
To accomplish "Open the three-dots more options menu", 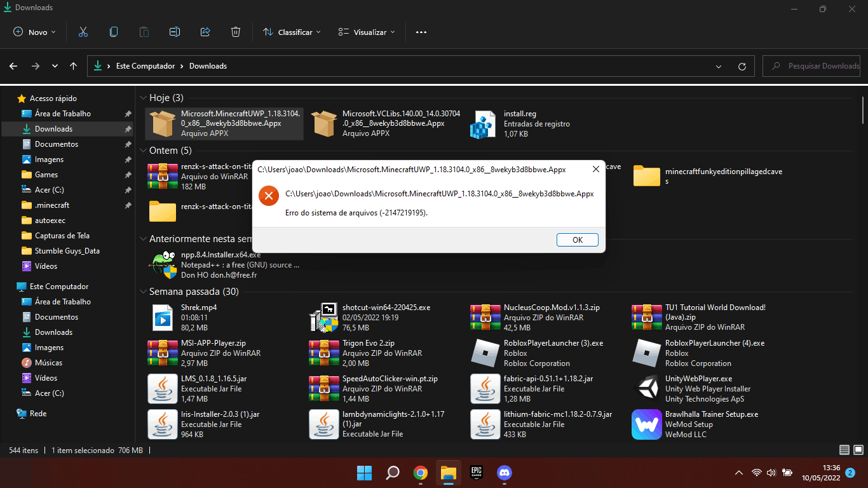I will click(421, 32).
